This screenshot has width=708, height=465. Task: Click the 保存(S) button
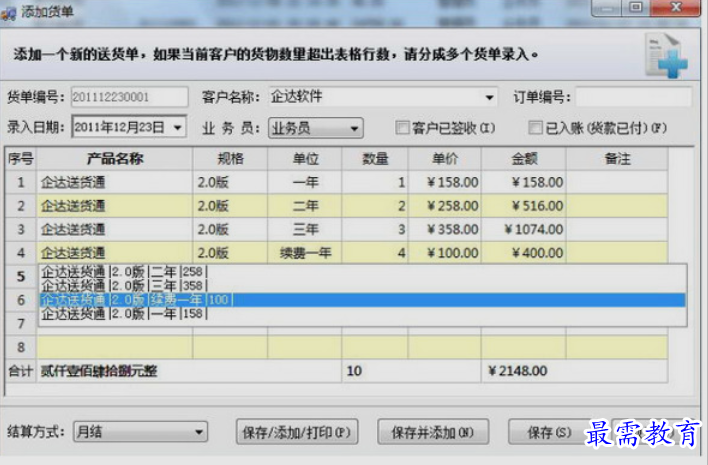tap(549, 432)
